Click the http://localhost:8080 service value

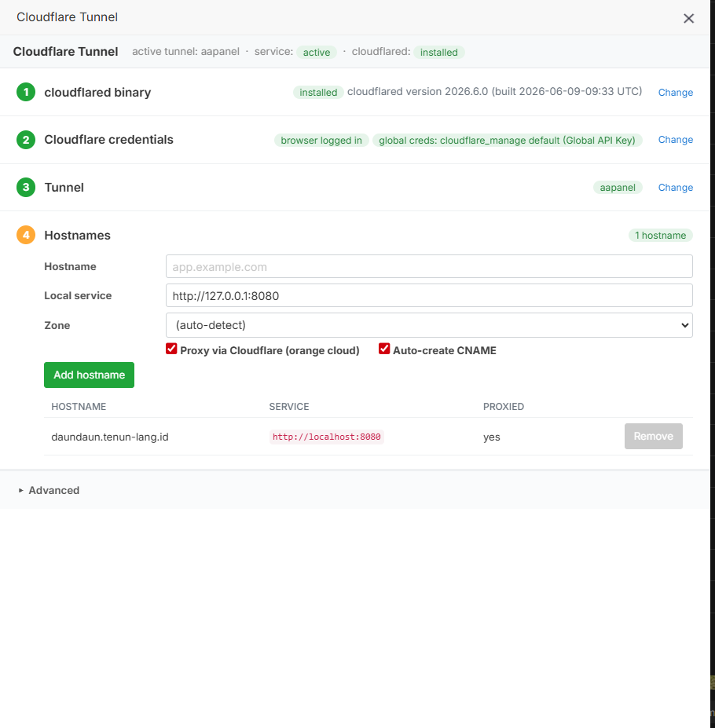click(x=327, y=437)
